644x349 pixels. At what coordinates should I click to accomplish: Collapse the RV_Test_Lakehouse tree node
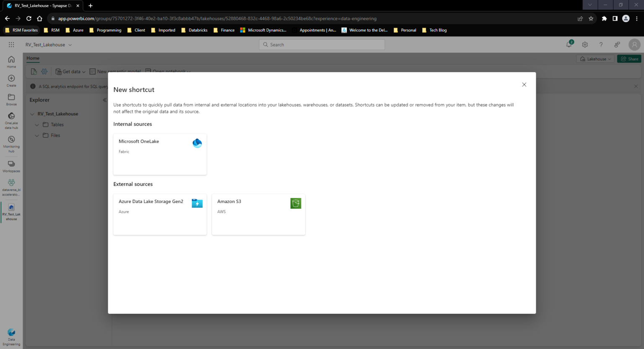click(x=32, y=114)
